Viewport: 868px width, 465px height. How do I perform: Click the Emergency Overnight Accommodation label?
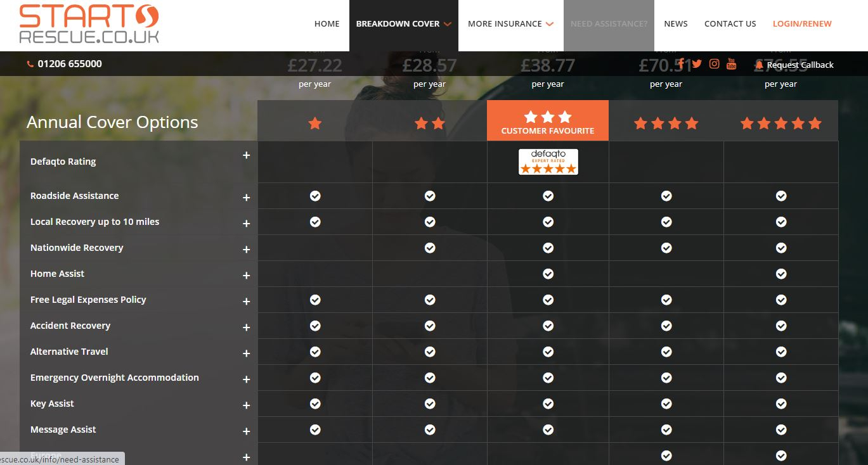115,378
